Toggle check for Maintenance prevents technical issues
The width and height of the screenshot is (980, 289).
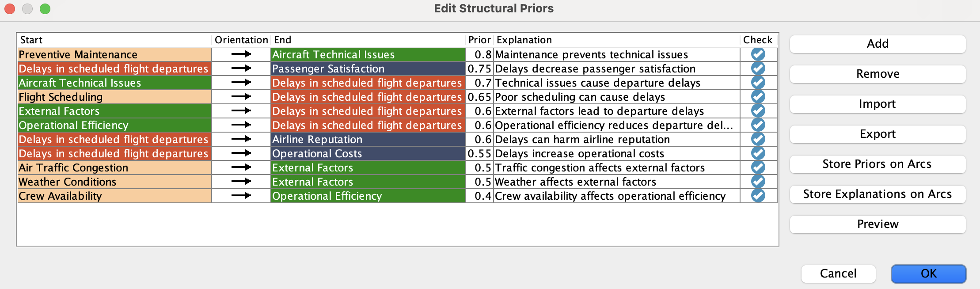coord(758,54)
